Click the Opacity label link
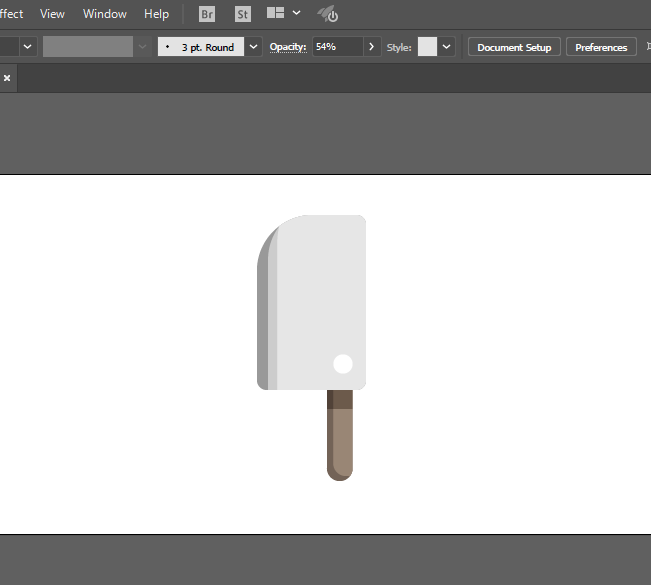651x585 pixels. coord(288,47)
